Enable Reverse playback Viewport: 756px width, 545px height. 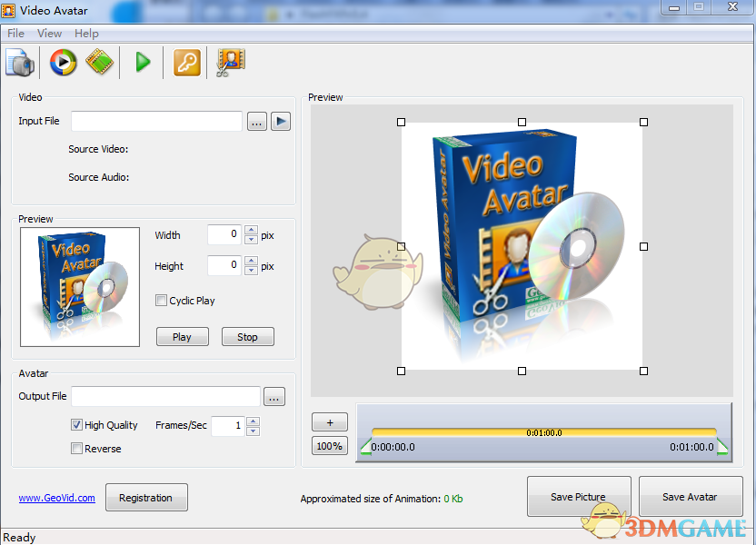(77, 448)
